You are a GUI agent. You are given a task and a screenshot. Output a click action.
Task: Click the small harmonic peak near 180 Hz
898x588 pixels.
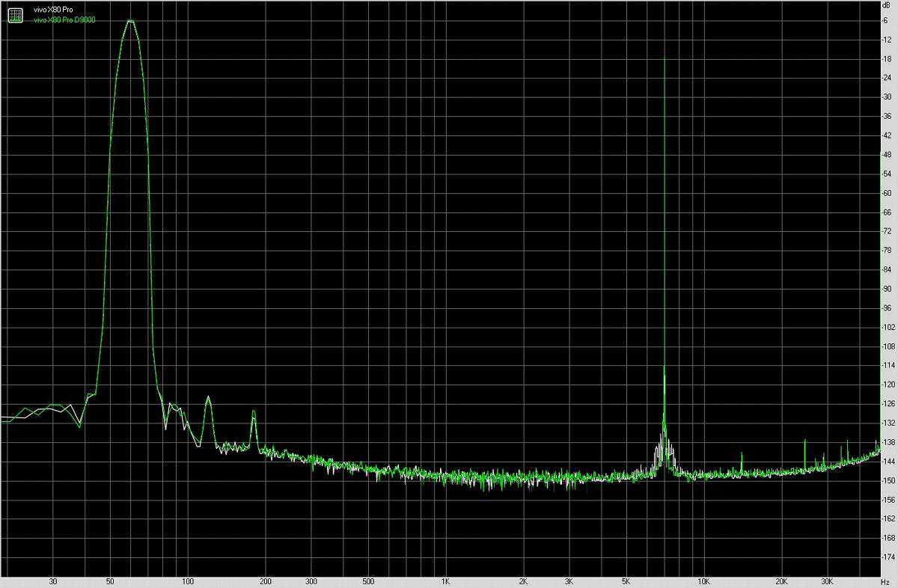254,411
